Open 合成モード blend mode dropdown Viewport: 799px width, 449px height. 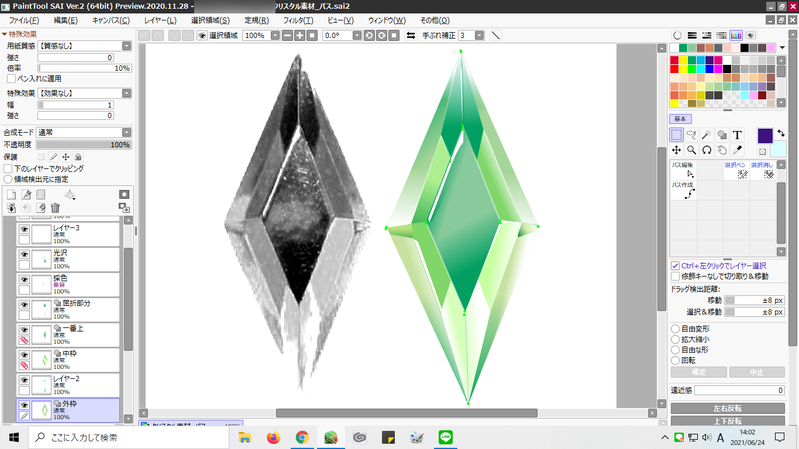(x=126, y=133)
